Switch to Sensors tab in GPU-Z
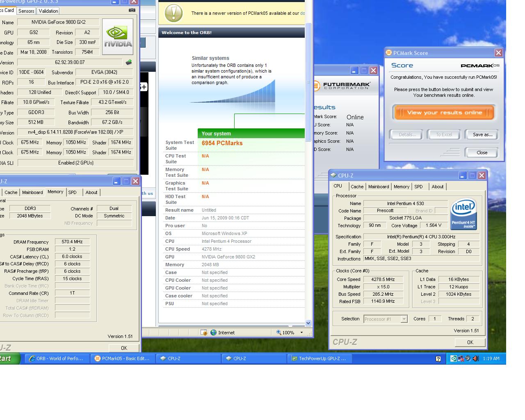Image resolution: width=525 pixels, height=420 pixels. click(26, 11)
